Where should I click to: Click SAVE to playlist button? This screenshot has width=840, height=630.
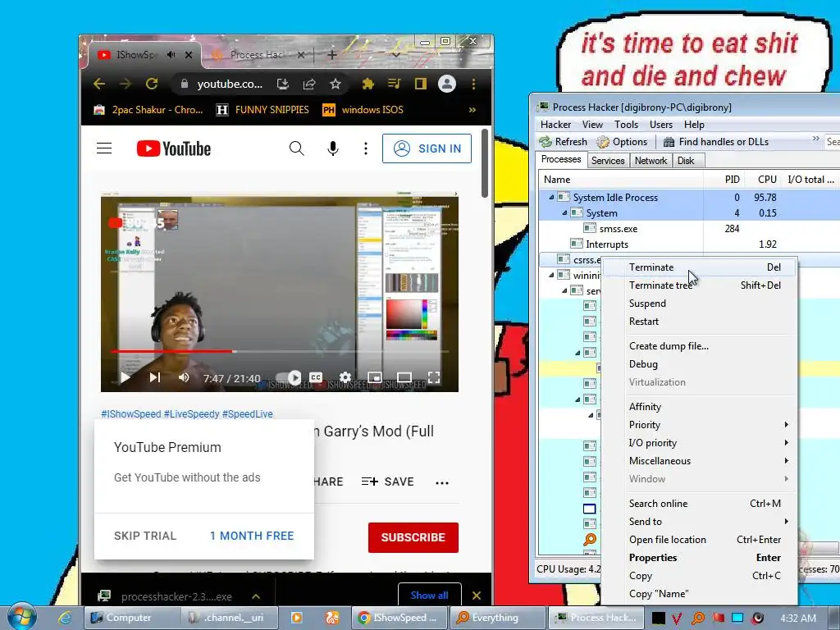click(387, 482)
